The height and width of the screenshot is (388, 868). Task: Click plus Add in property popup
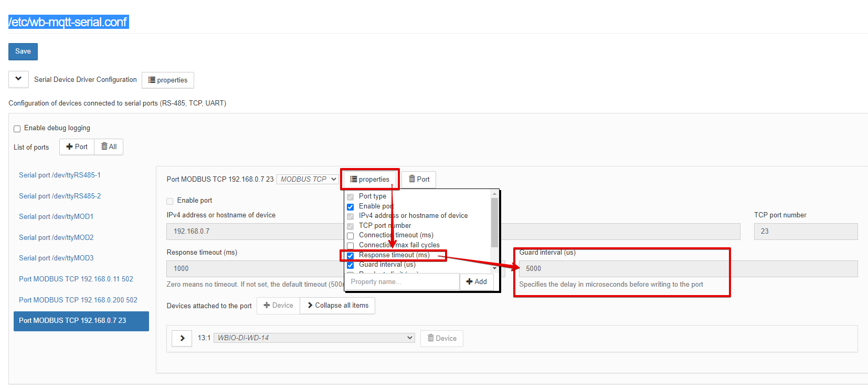pyautogui.click(x=477, y=282)
